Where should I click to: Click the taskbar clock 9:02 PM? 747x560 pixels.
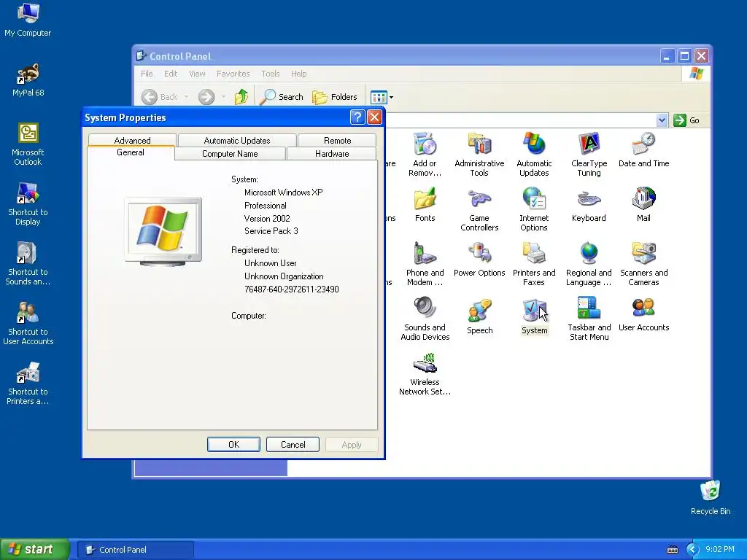(719, 549)
